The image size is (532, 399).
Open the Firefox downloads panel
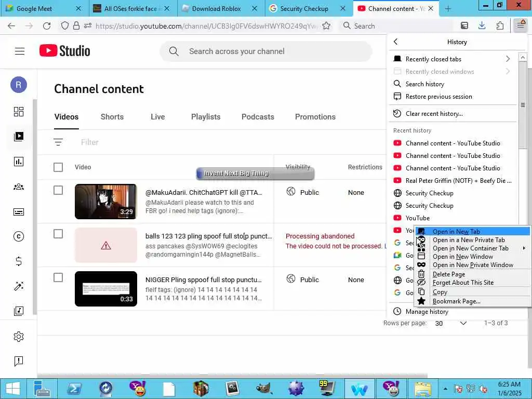tap(482, 26)
